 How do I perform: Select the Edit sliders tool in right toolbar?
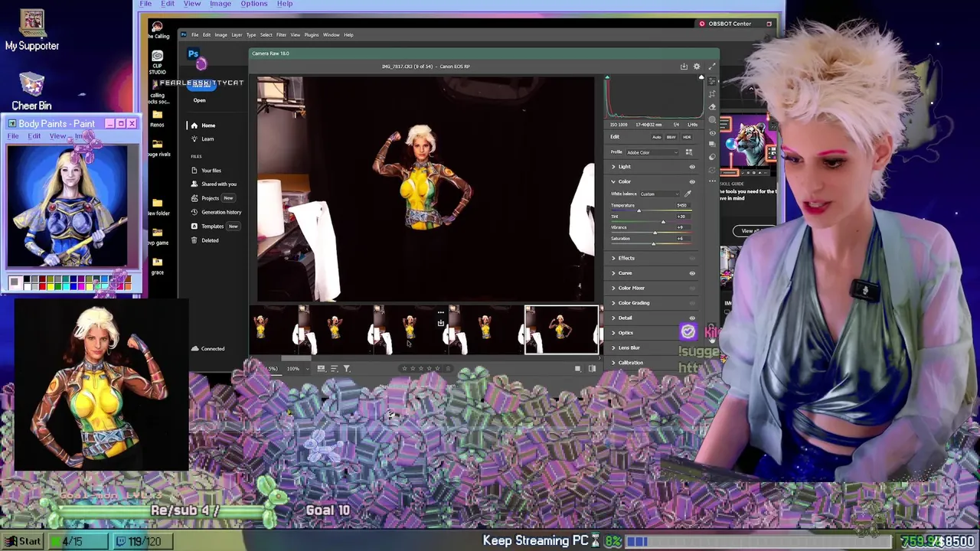(712, 81)
